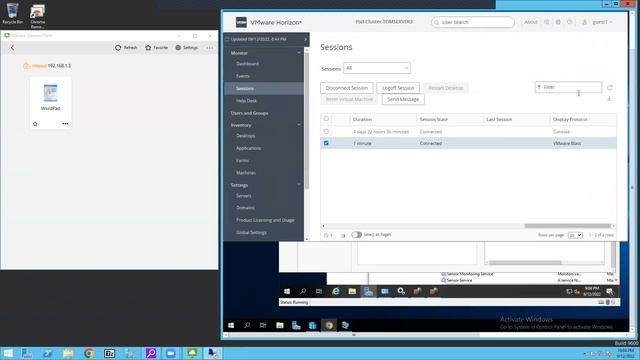Open the guest1 user dropdown
Screen dimensions: 640x360
coord(602,22)
